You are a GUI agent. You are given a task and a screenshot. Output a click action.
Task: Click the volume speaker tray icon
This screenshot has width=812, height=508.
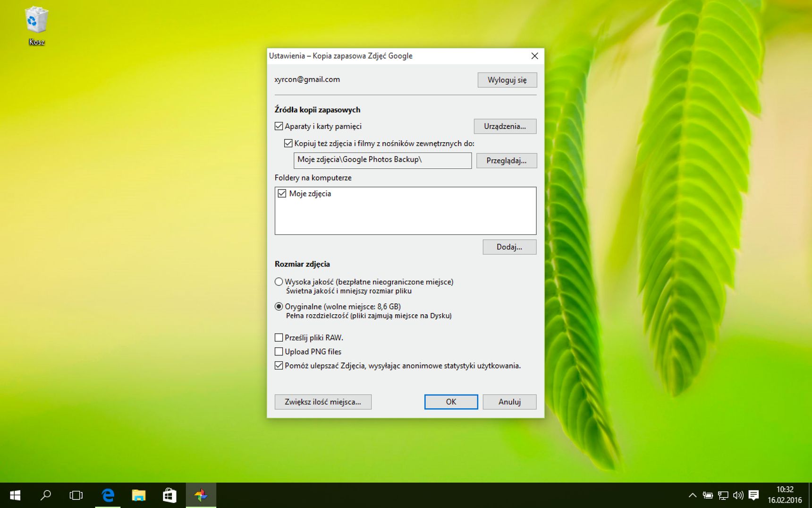coord(738,495)
